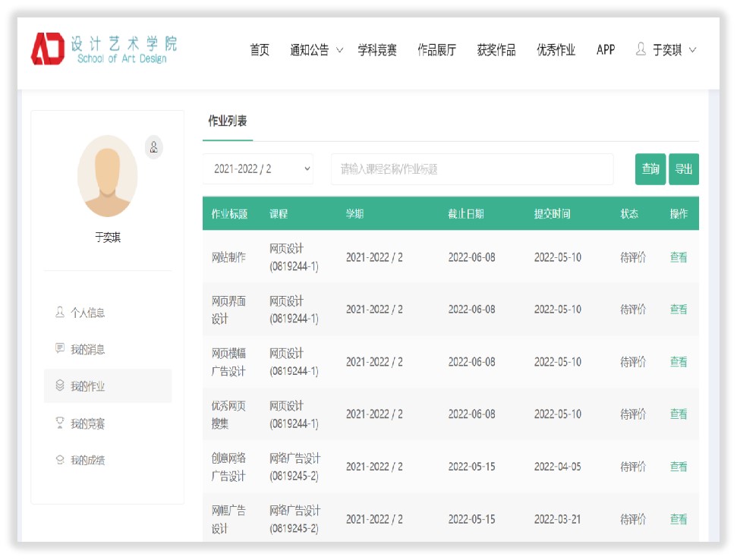Click 查看 link for 网站制作 homework
The image size is (737, 560).
point(678,257)
